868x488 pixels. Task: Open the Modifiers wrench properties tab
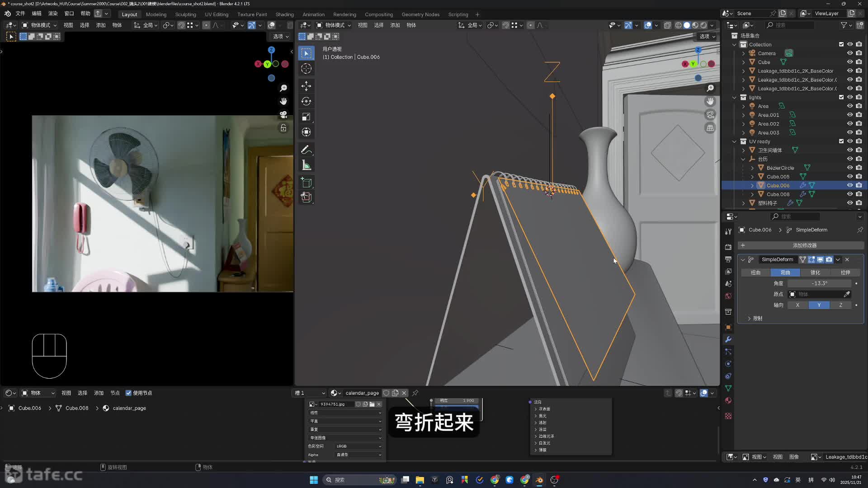pos(728,339)
